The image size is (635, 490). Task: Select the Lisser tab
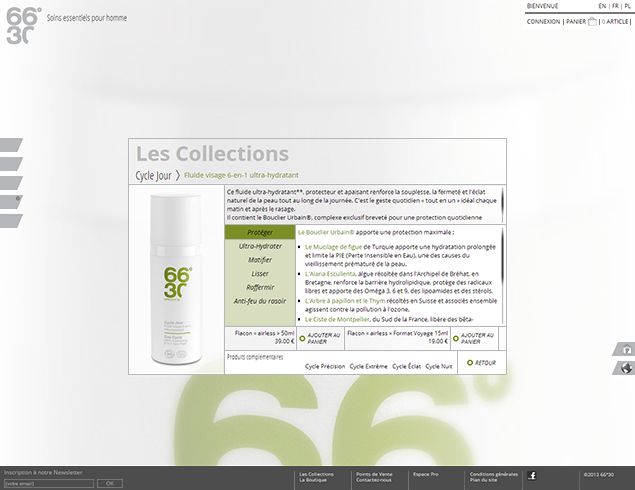260,274
